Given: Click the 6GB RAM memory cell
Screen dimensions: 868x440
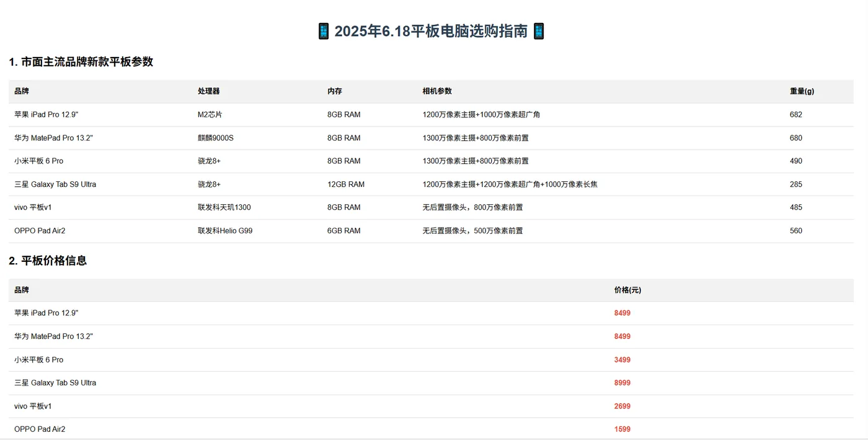Looking at the screenshot, I should coord(344,231).
